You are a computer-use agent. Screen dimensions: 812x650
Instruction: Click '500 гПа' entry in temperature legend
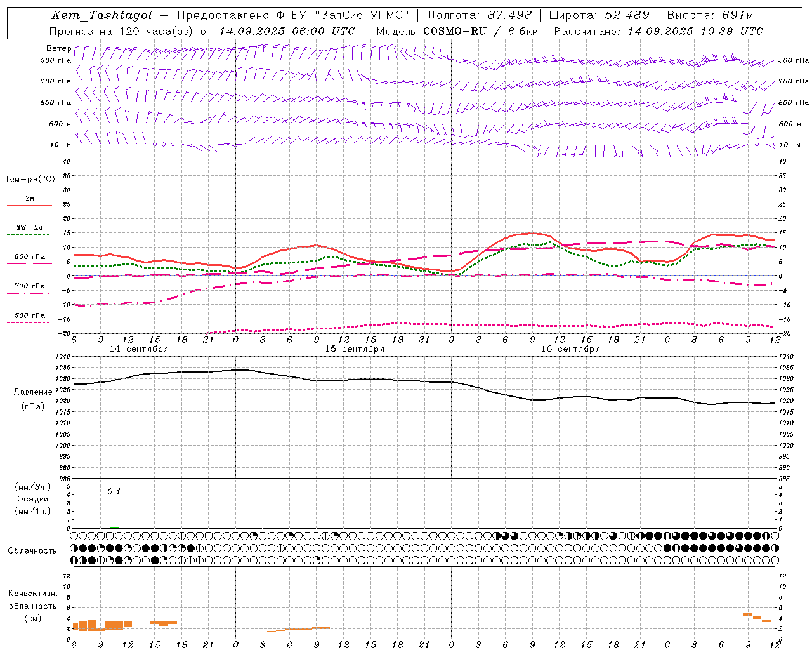[29, 315]
